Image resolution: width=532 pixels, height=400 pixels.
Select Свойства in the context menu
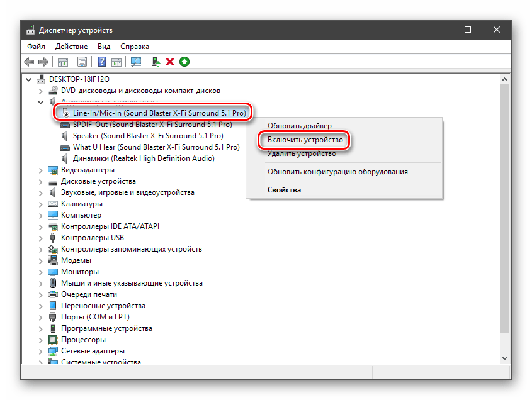pos(284,190)
